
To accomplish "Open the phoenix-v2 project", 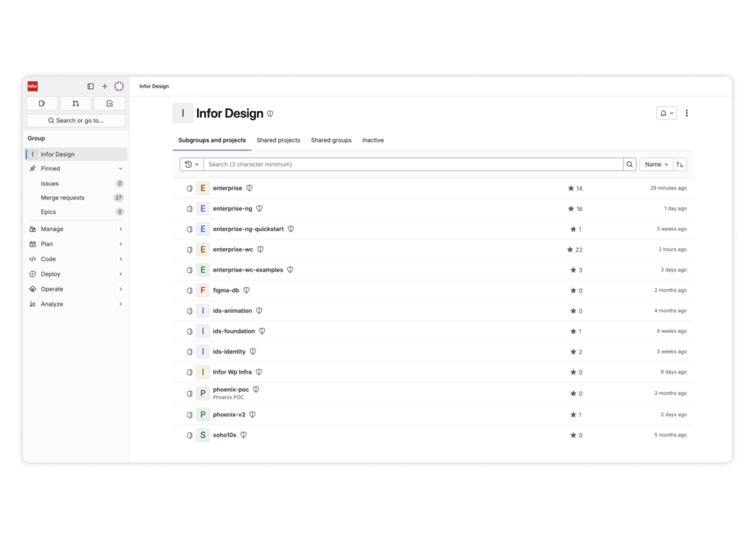I will pyautogui.click(x=229, y=415).
